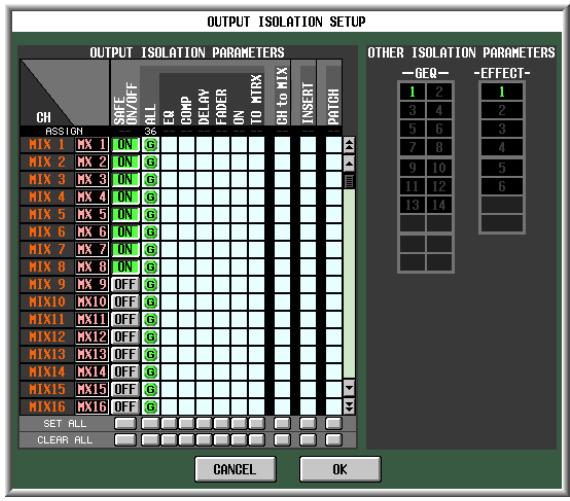Click SET ALL button under INSERT column
570x501 pixels.
tap(308, 423)
